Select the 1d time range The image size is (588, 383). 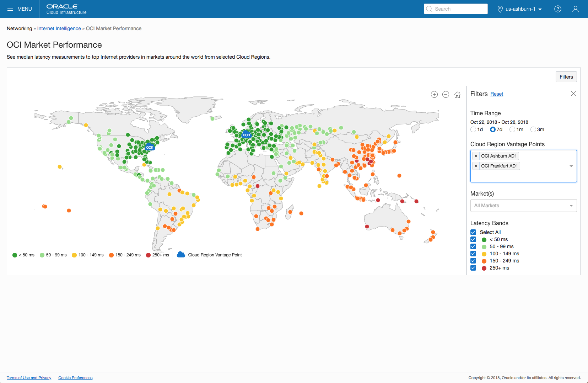pyautogui.click(x=473, y=129)
